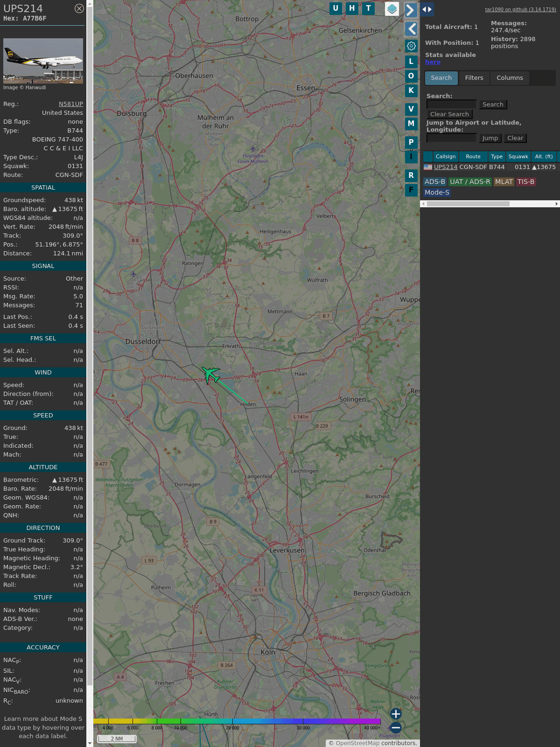
Task: Click the Essen-Mülheim airport plane icon
Action: coord(253,149)
